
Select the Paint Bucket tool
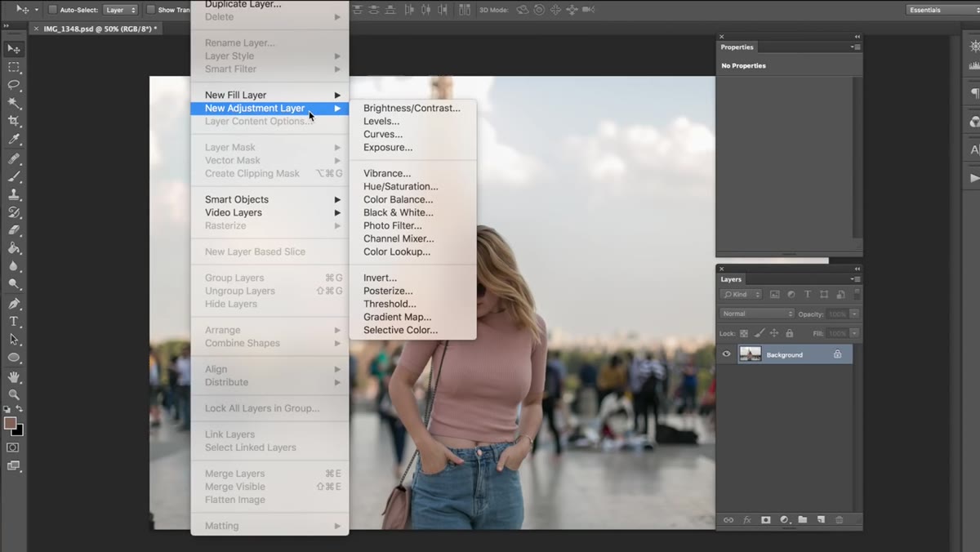14,248
